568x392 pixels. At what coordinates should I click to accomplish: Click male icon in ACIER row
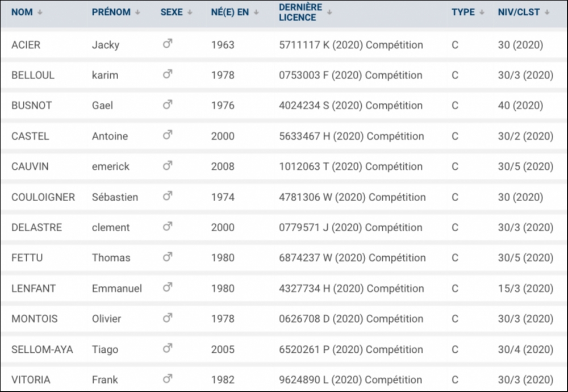coord(168,44)
